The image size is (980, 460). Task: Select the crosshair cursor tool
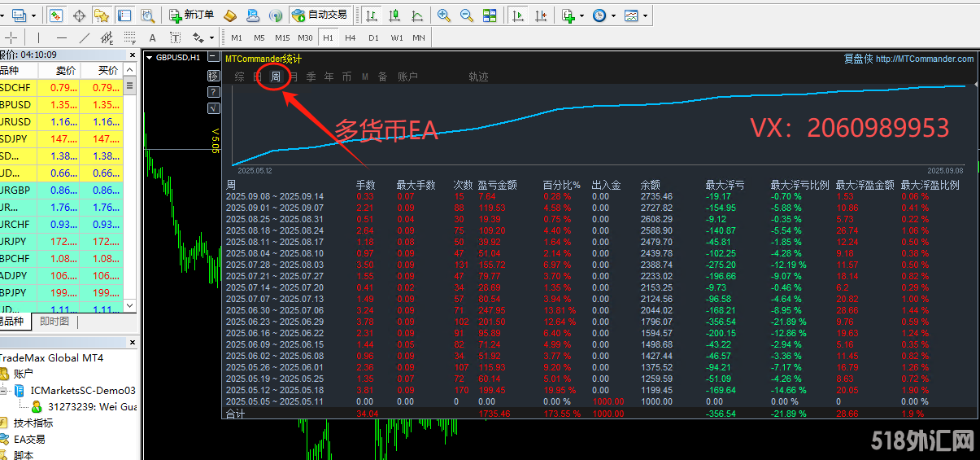[11, 37]
